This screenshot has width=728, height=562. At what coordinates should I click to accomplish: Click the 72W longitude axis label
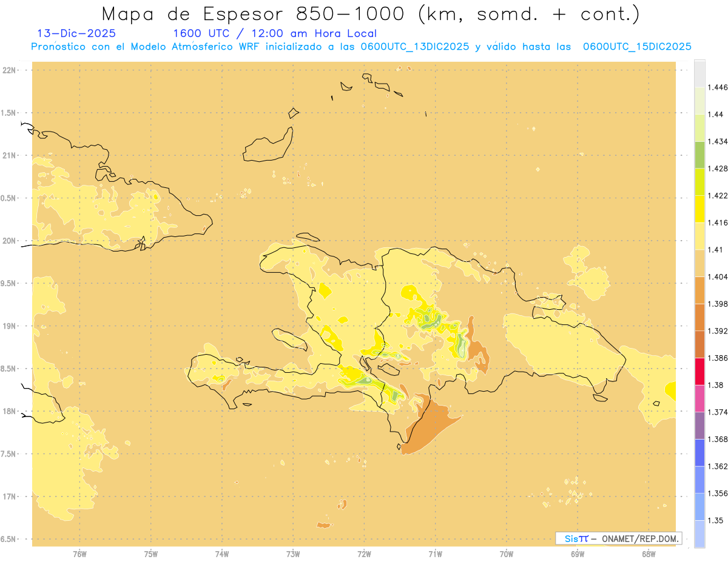(x=364, y=553)
